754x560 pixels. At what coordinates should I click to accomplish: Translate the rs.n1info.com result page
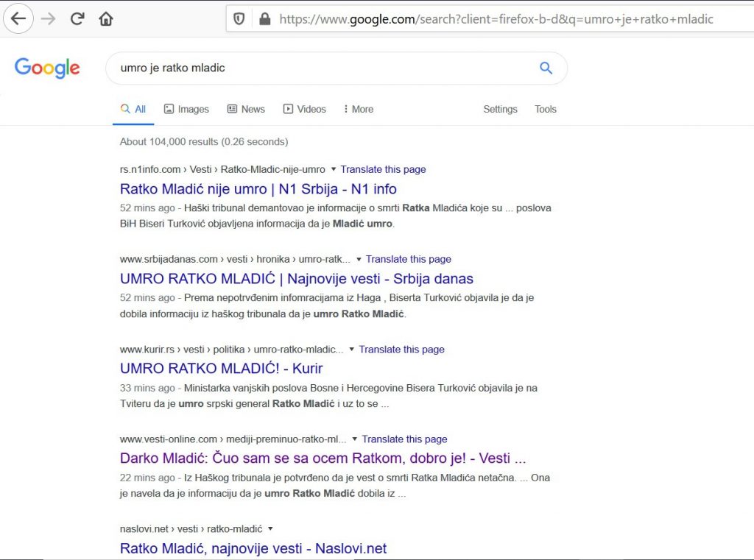[383, 169]
